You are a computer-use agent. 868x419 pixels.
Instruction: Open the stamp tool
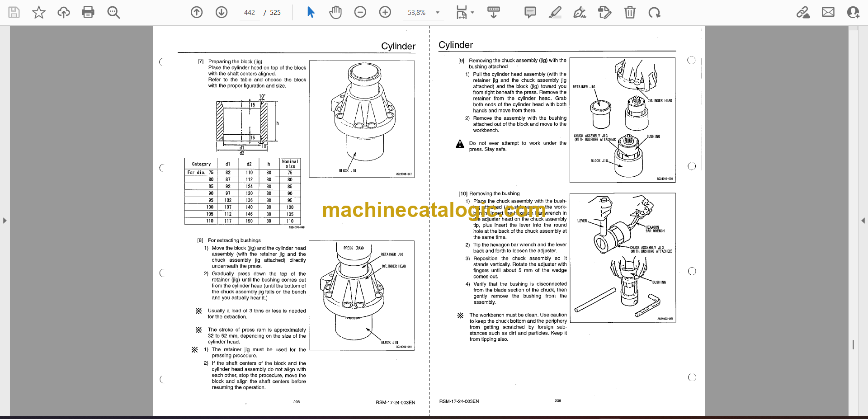[x=604, y=12]
